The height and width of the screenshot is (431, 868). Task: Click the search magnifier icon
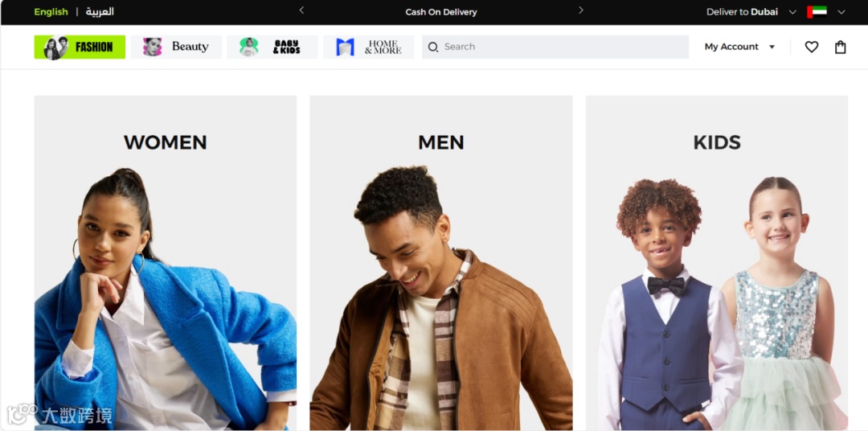tap(433, 47)
